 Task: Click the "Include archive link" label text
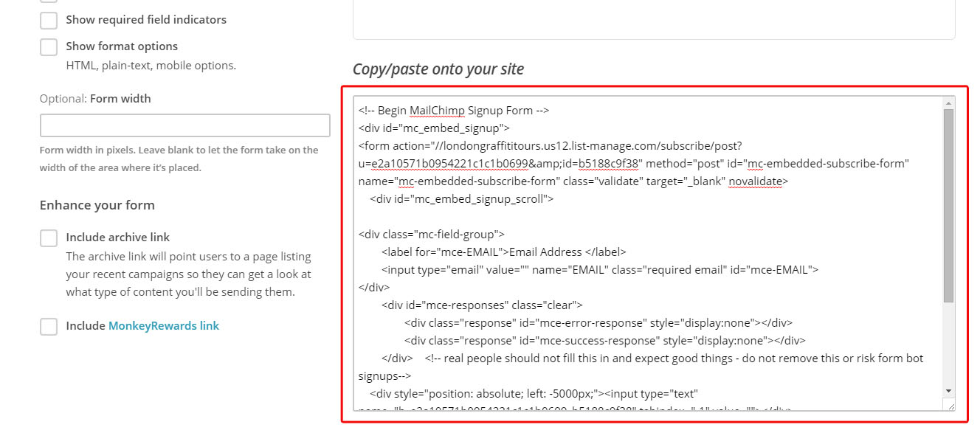coord(118,237)
